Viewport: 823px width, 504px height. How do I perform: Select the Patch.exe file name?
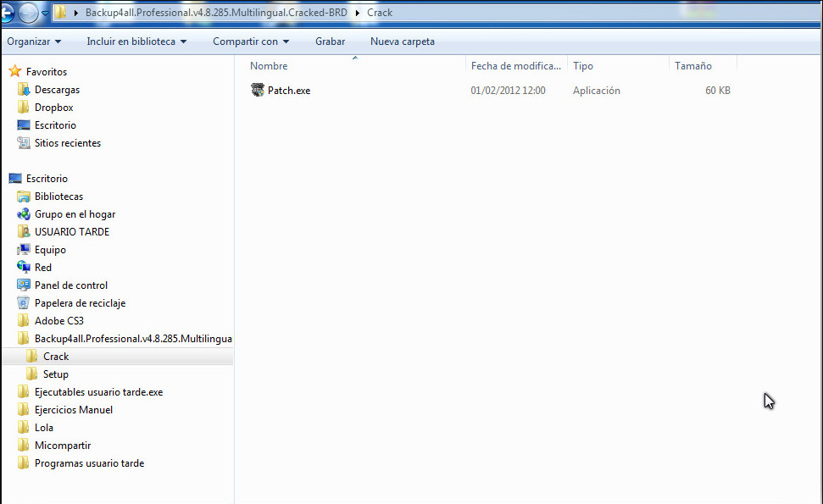tap(289, 90)
